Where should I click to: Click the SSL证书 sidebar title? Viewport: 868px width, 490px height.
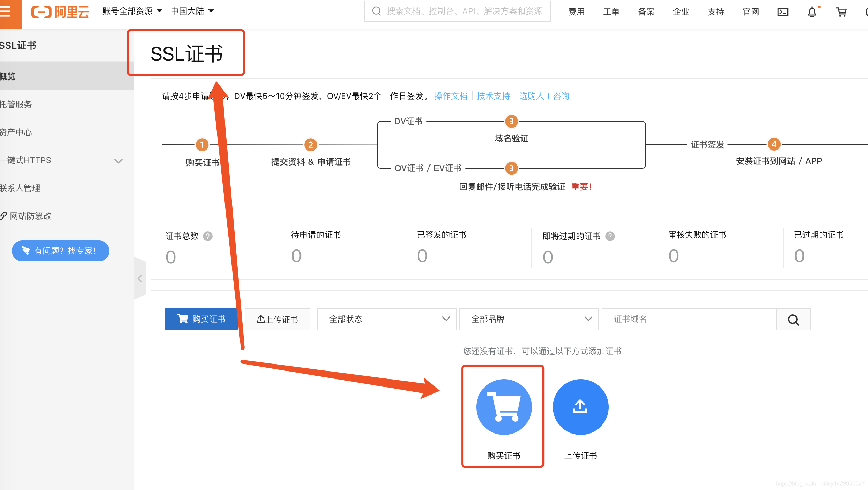[x=18, y=45]
